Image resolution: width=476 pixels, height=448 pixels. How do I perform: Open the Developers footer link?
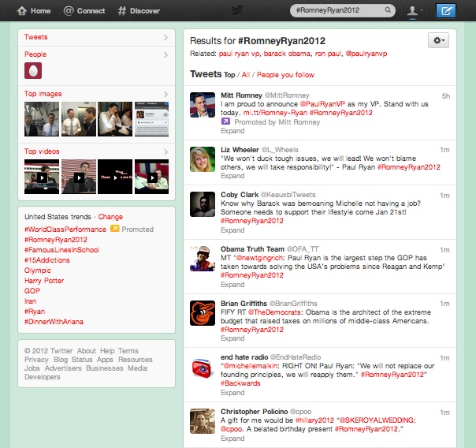tap(43, 377)
